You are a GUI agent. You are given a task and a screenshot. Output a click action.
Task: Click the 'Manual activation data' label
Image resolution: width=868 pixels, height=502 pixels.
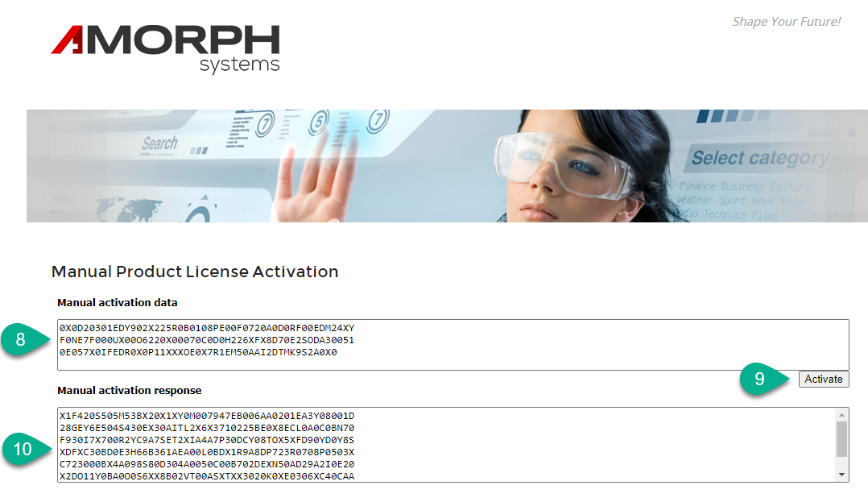118,303
